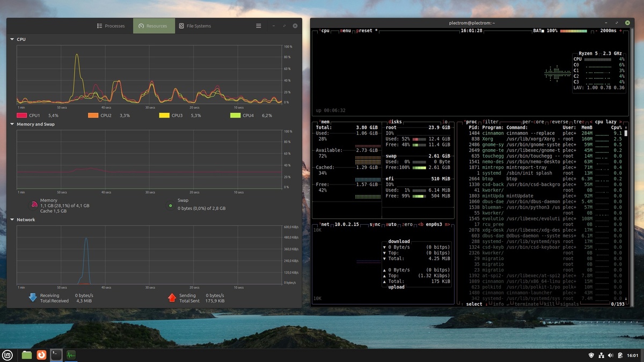The image size is (644, 362).
Task: Click the select down arrow in btop proc footer
Action: [486, 304]
